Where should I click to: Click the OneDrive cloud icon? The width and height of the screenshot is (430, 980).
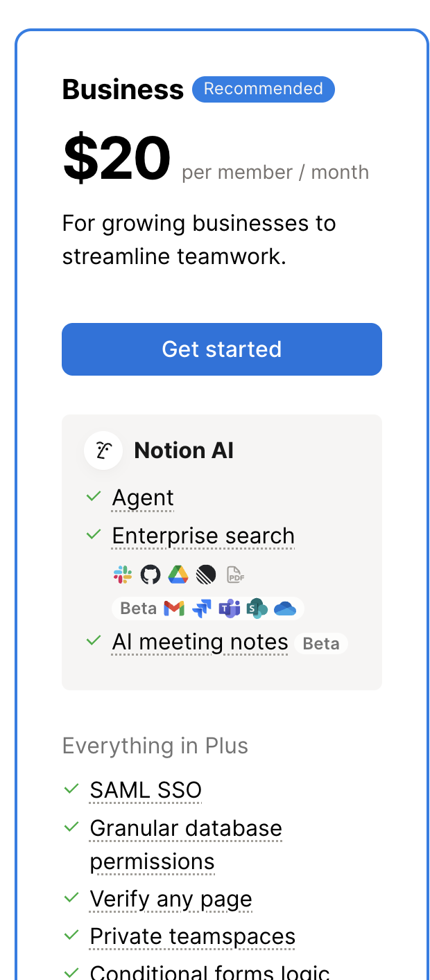[x=285, y=609]
